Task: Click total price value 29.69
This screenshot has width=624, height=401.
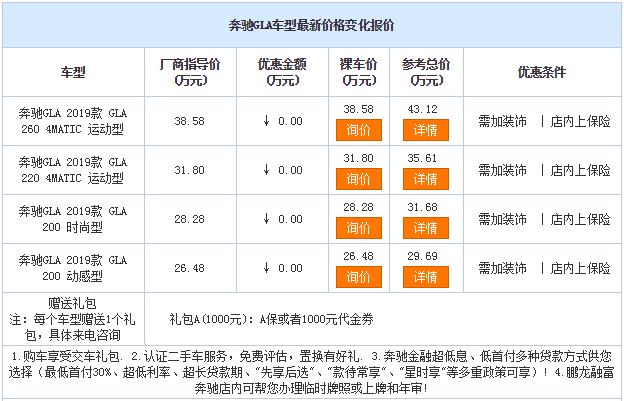Action: tap(422, 256)
